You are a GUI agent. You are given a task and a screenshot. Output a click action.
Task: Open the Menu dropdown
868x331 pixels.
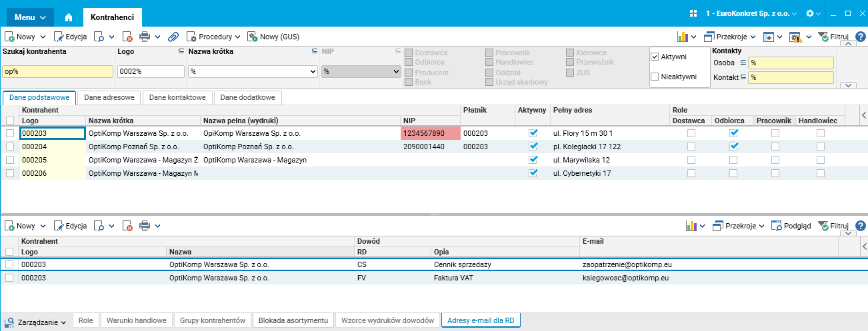click(x=30, y=17)
